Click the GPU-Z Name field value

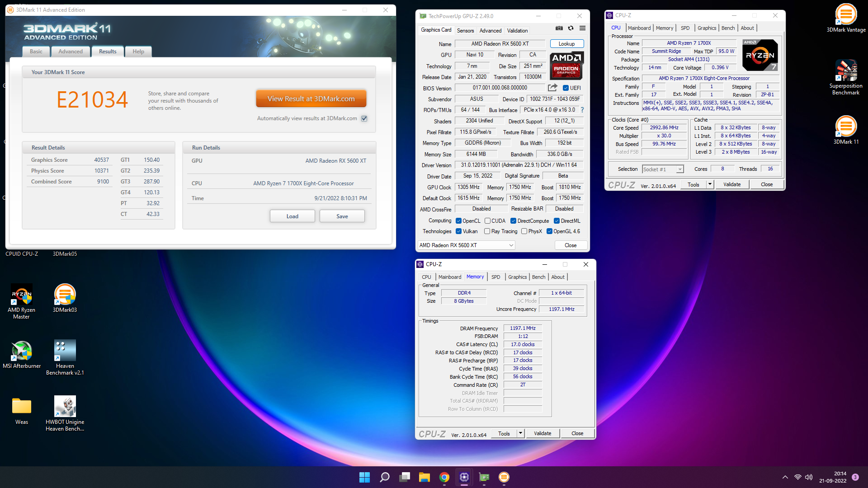(x=500, y=44)
